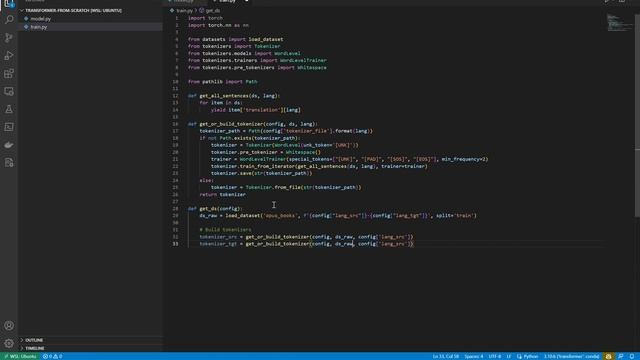Select train.py in the explorer
The image size is (640, 360).
tap(39, 27)
